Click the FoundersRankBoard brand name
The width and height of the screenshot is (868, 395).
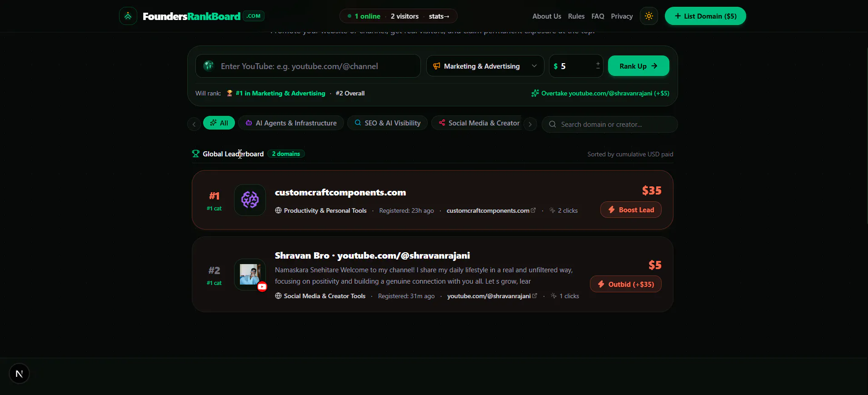tap(191, 16)
